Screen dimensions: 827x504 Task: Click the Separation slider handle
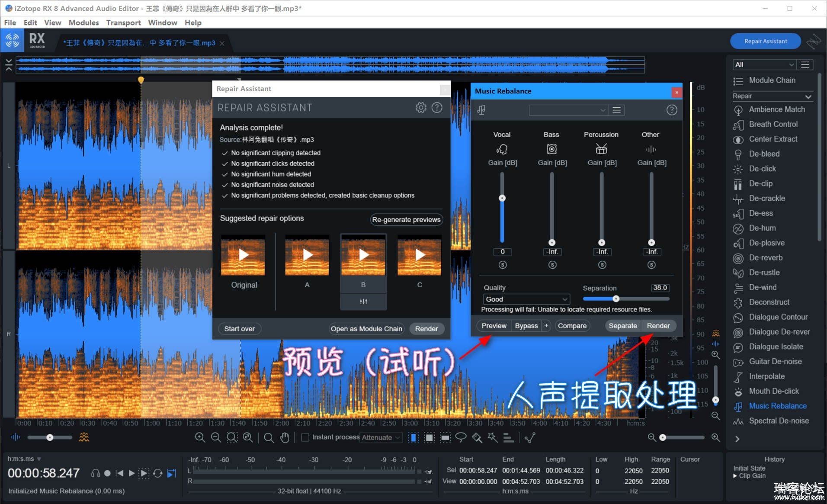(616, 299)
